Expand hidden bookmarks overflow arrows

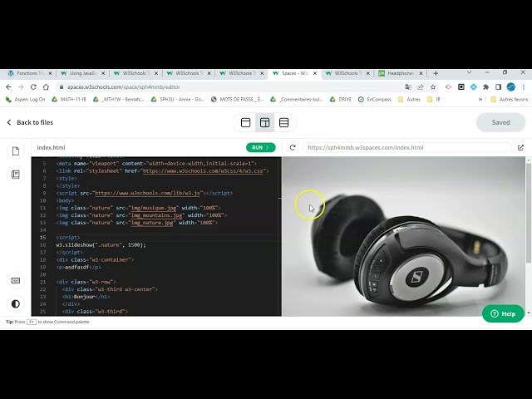tap(480, 100)
